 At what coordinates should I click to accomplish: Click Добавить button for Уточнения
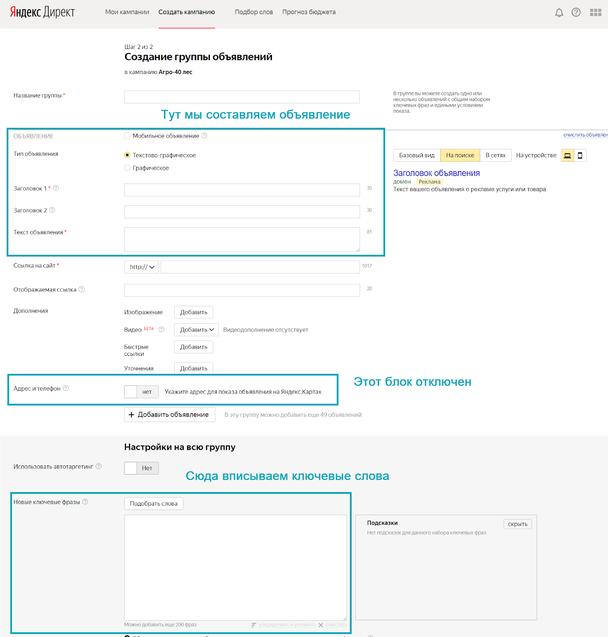point(193,368)
